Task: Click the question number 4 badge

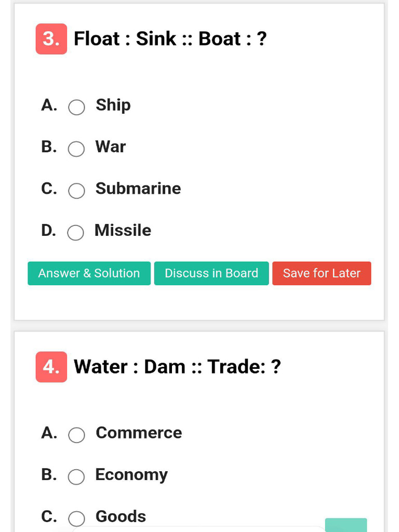Action: click(51, 367)
